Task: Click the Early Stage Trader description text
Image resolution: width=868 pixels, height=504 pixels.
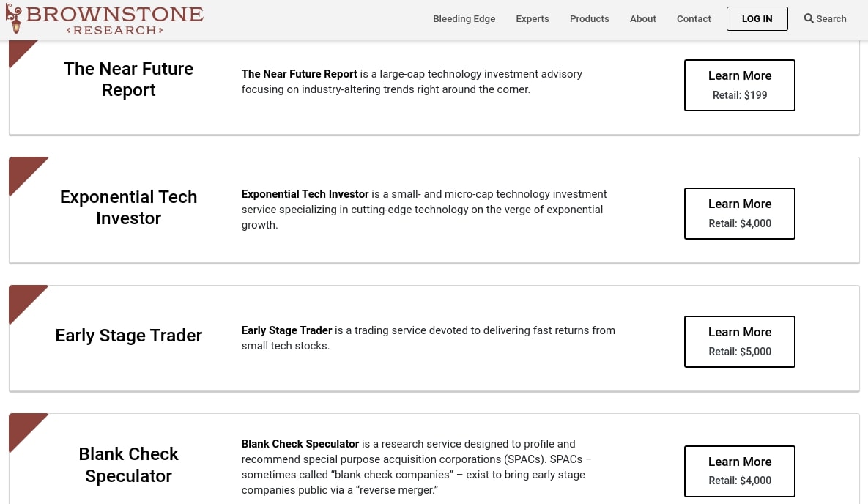Action: (x=429, y=338)
